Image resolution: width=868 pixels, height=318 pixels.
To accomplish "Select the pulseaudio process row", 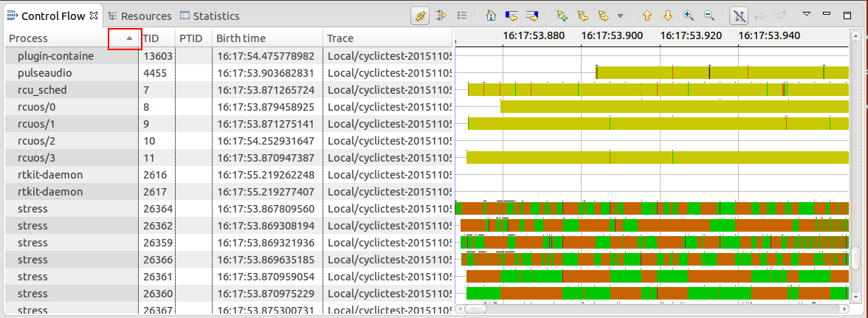I will click(229, 73).
